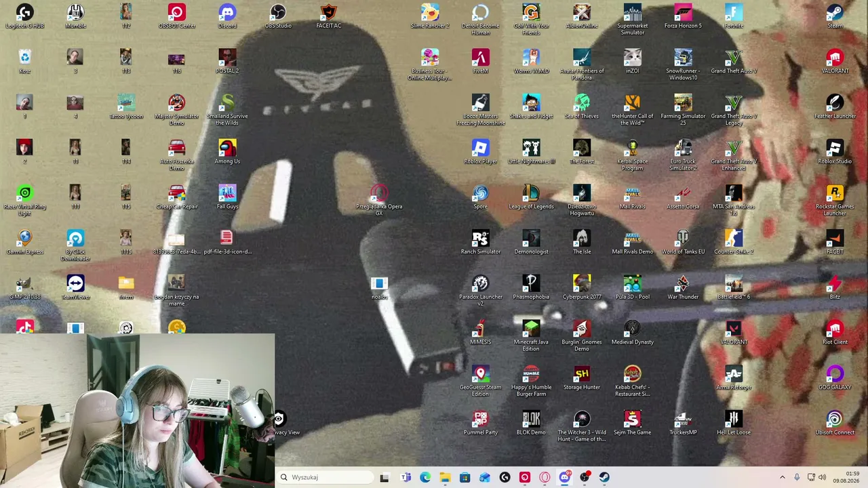Select the Kerbal Space Program icon
The height and width of the screenshot is (488, 868).
[x=633, y=155]
